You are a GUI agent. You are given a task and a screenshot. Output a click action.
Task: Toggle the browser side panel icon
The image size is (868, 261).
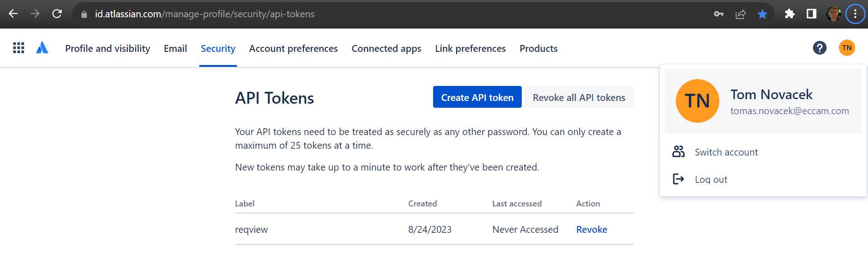point(812,14)
